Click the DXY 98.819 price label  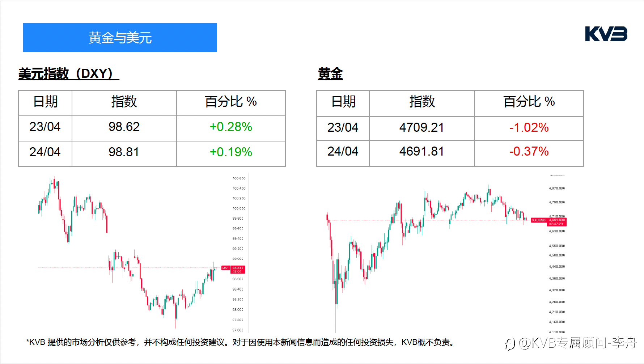click(x=238, y=270)
